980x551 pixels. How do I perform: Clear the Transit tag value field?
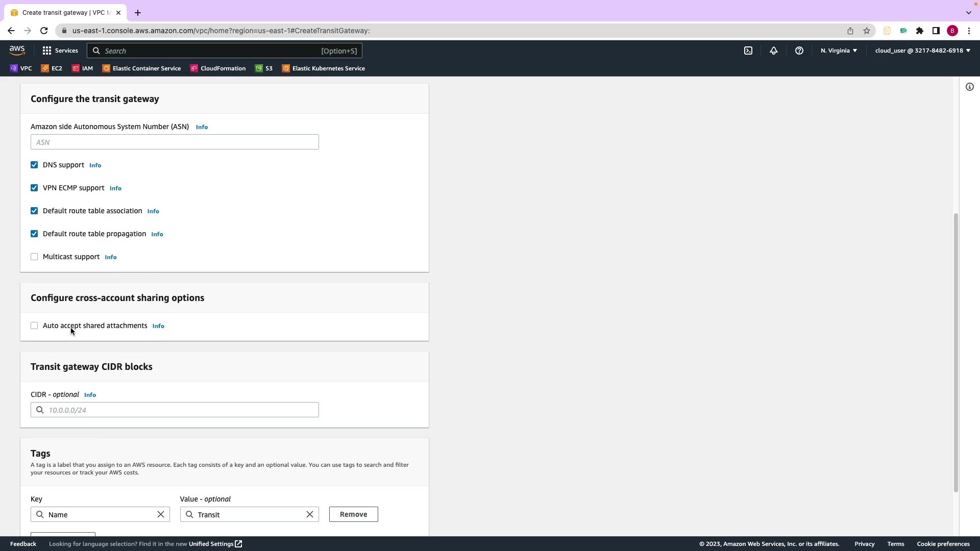click(309, 514)
